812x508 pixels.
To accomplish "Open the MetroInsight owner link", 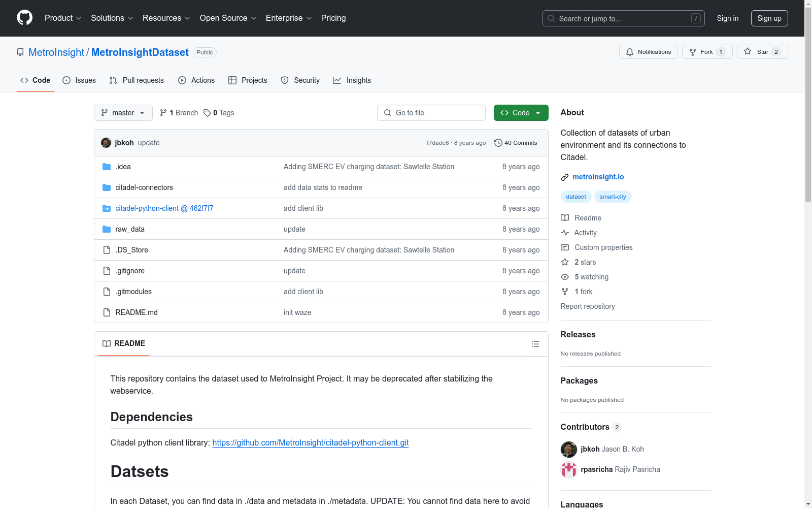I will point(56,52).
